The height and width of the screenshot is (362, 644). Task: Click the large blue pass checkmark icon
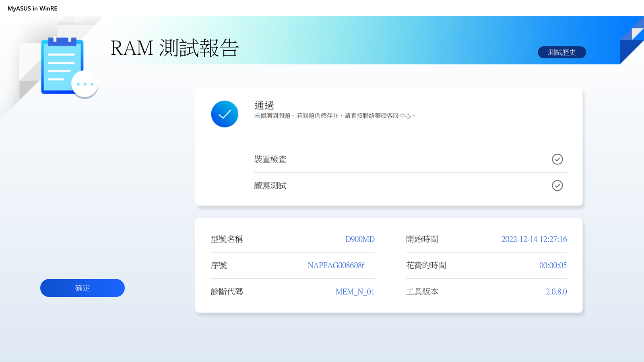(225, 114)
